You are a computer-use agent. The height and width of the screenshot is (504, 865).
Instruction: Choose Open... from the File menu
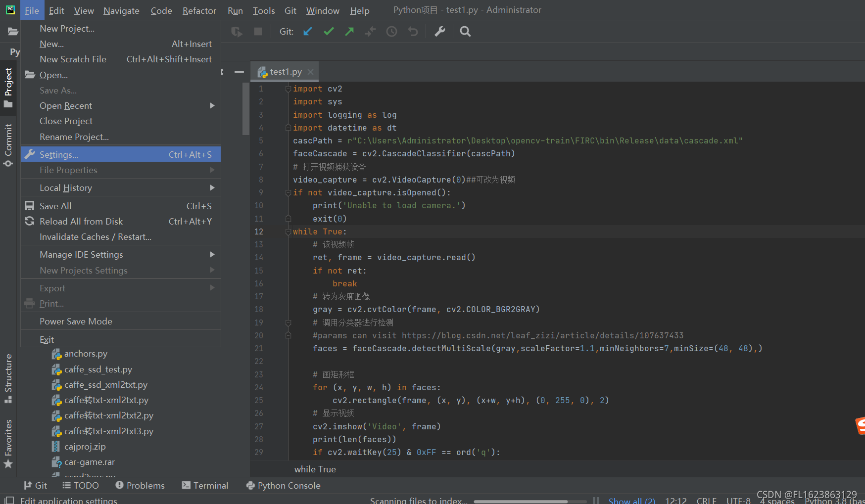coord(121,75)
